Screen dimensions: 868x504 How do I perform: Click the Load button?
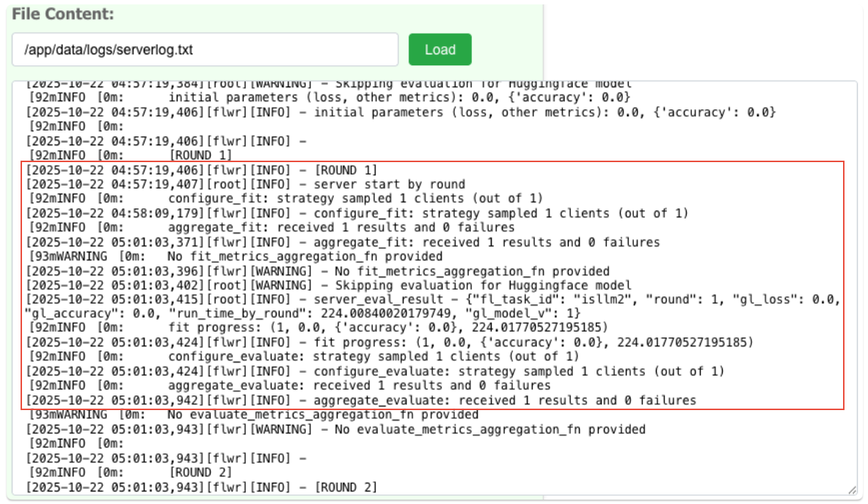(x=440, y=50)
